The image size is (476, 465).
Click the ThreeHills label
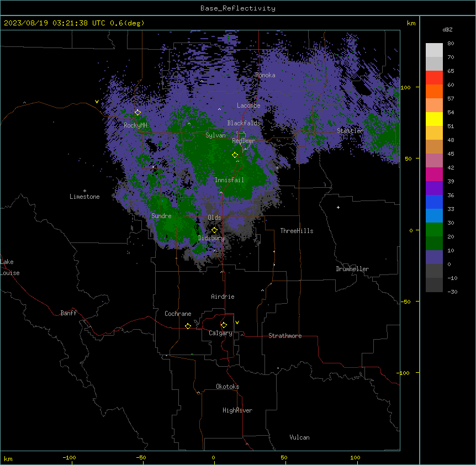point(297,231)
